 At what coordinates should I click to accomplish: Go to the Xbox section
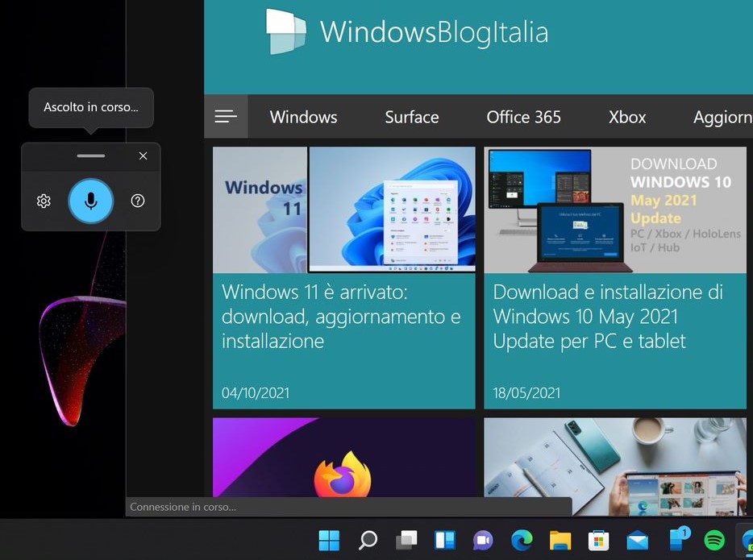tap(627, 117)
